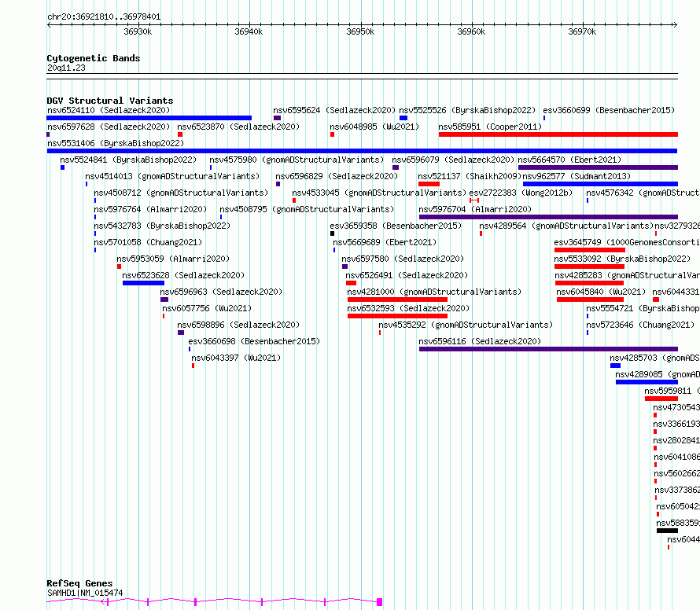Click the red nsv585951 variant bar
The image size is (700, 610).
point(558,134)
